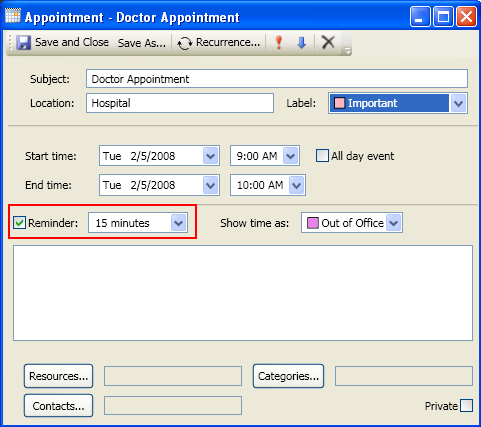Click the Save and Close floppy icon
This screenshot has height=427, width=481.
(24, 43)
